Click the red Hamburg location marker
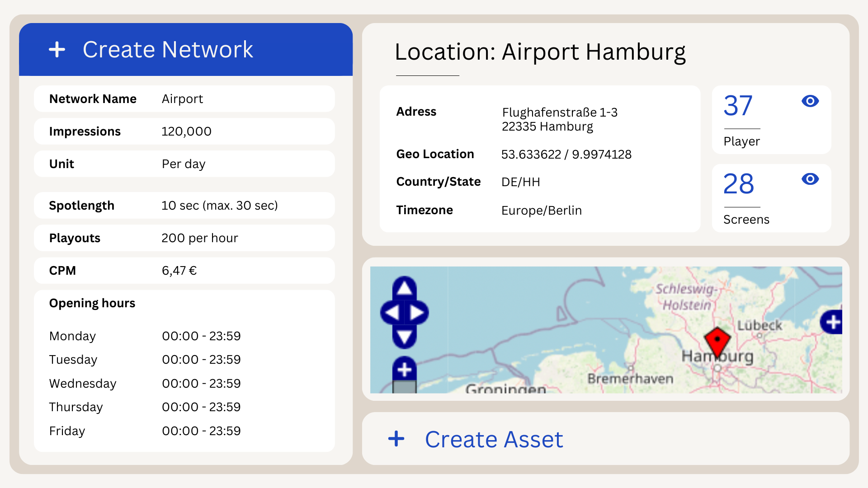Viewport: 868px width, 488px height. [717, 341]
